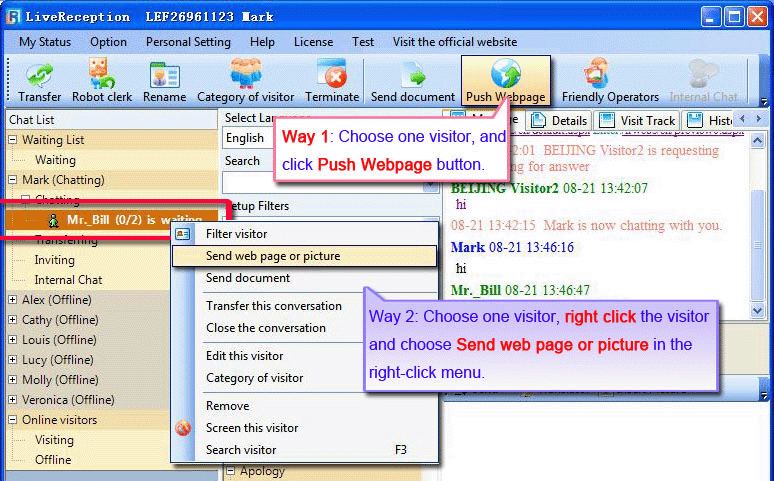Screen dimensions: 774x481
Task: Expand Alex (Offline) node
Action: pyautogui.click(x=12, y=300)
